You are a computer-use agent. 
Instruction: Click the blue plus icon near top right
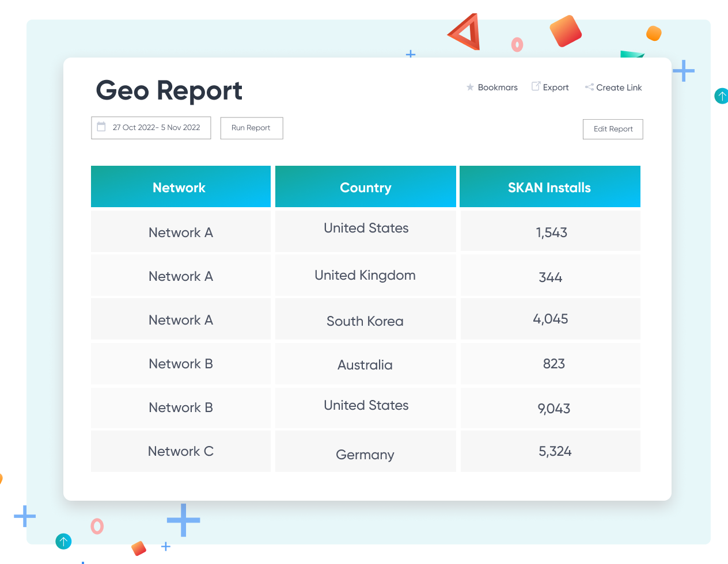684,71
